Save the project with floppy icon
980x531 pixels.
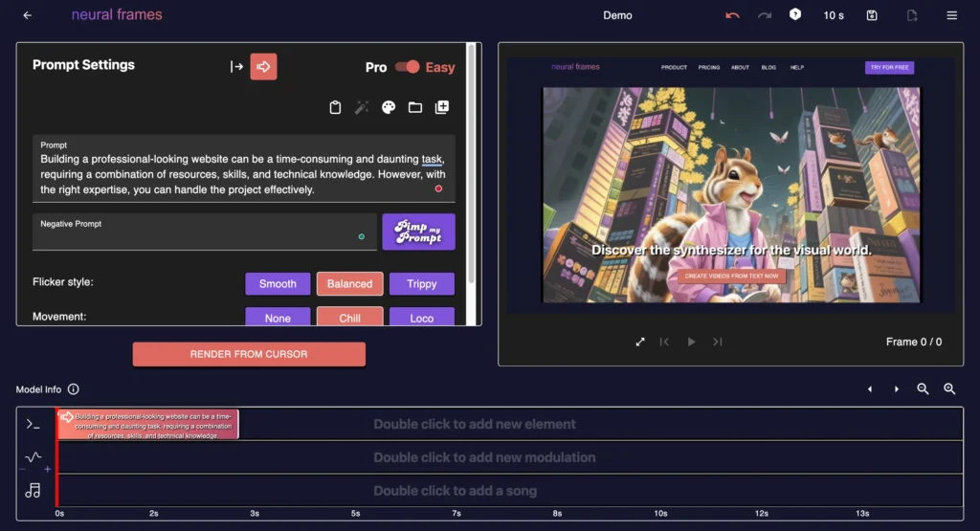872,15
